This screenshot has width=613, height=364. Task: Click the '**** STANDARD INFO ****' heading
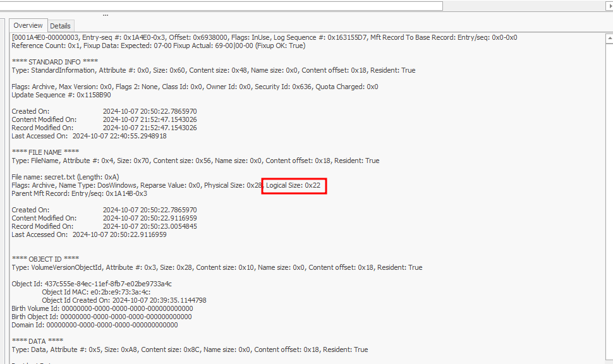tap(55, 62)
